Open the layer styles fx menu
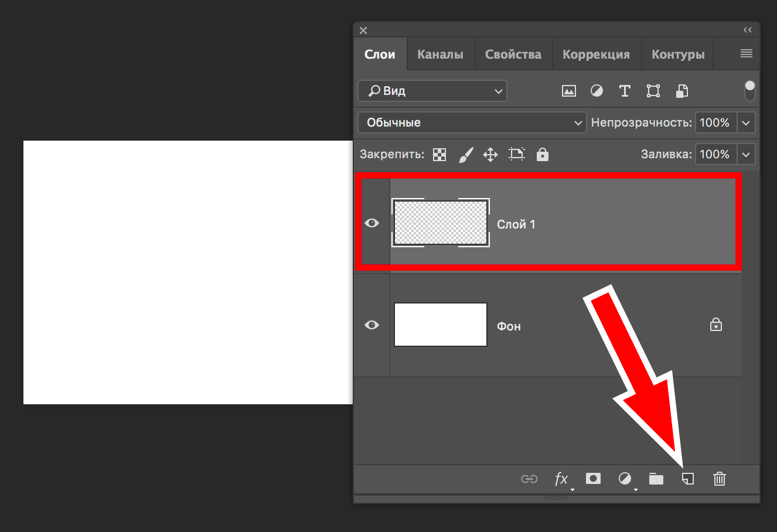Image resolution: width=777 pixels, height=532 pixels. 561,479
